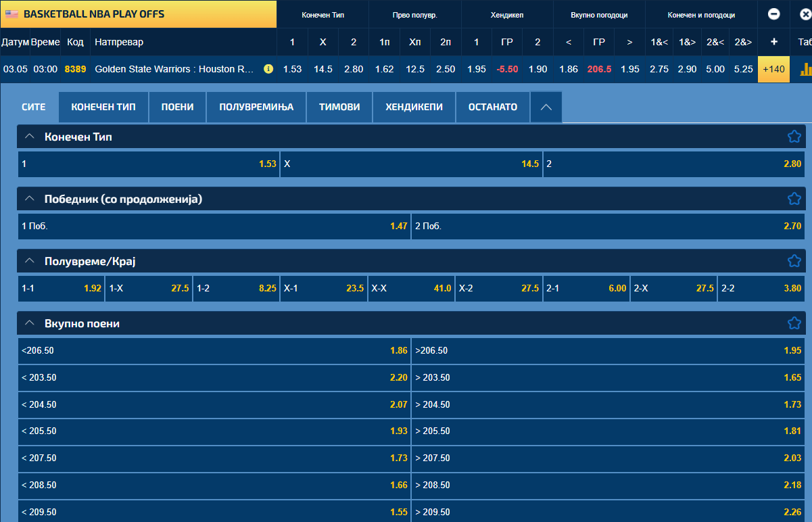Click first-half 1п odds 1.62 in match row
This screenshot has height=522, width=812.
(x=384, y=69)
